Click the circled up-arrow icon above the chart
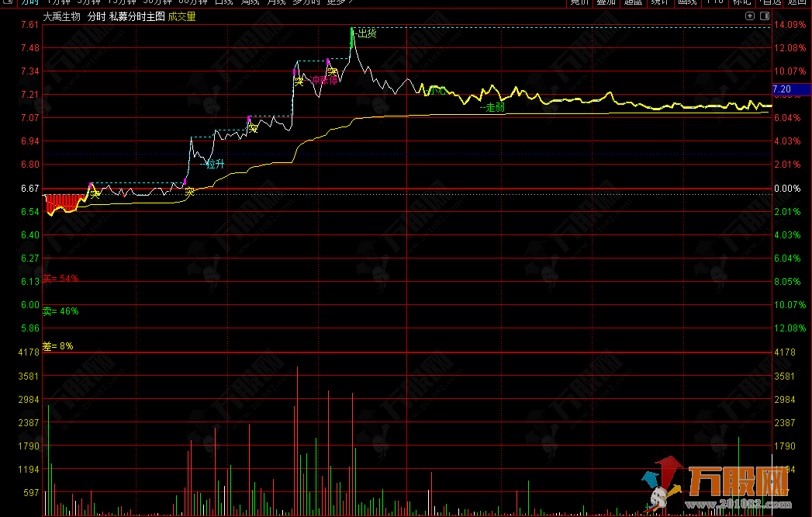 pyautogui.click(x=749, y=16)
